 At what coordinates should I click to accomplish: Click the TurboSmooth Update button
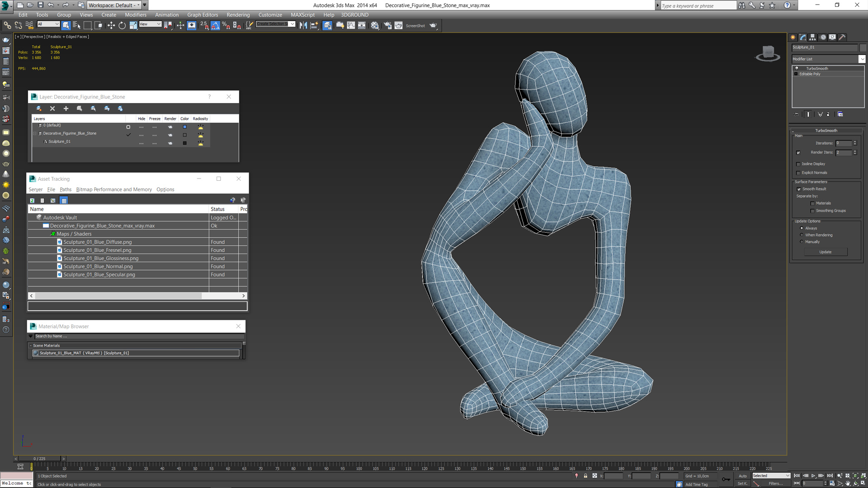pos(825,252)
